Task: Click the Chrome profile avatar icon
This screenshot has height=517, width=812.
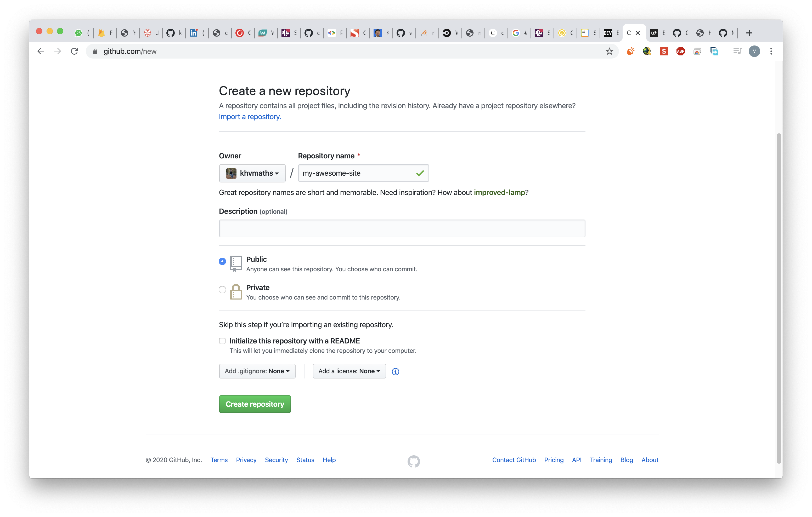Action: tap(754, 51)
